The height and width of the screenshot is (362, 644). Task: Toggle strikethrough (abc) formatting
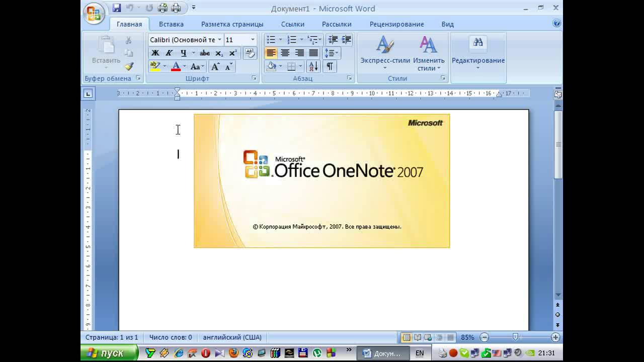(x=204, y=53)
